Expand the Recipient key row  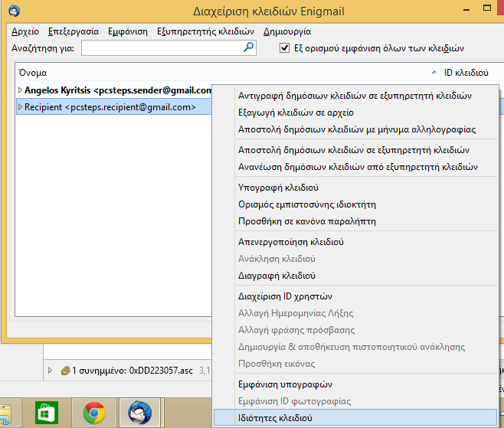(20, 107)
